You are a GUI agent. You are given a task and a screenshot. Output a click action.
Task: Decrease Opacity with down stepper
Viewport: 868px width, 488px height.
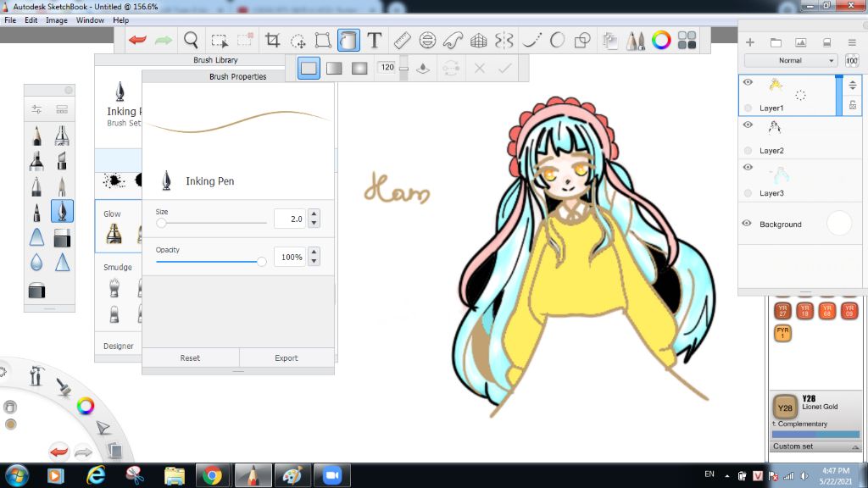coord(314,261)
